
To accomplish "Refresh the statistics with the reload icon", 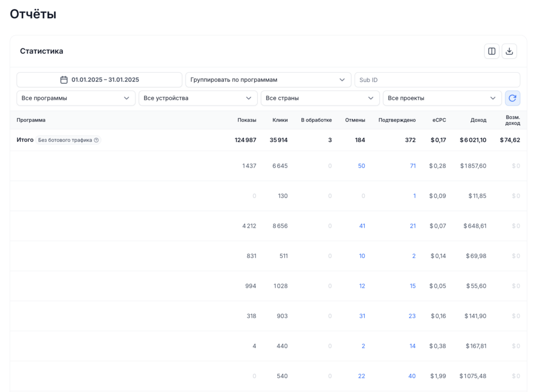I will click(512, 98).
